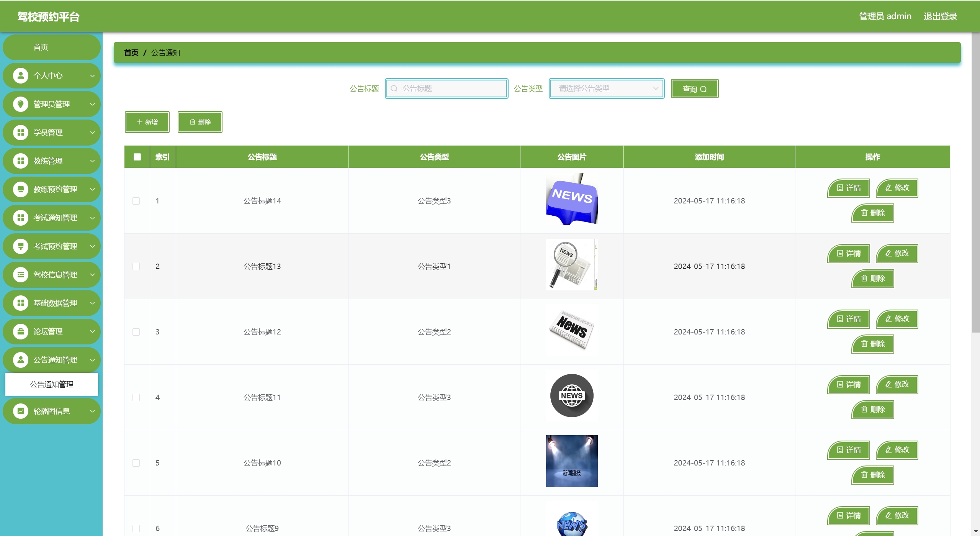Click the 驾校信息管理 list icon
Viewport: 980px width, 536px height.
[21, 275]
